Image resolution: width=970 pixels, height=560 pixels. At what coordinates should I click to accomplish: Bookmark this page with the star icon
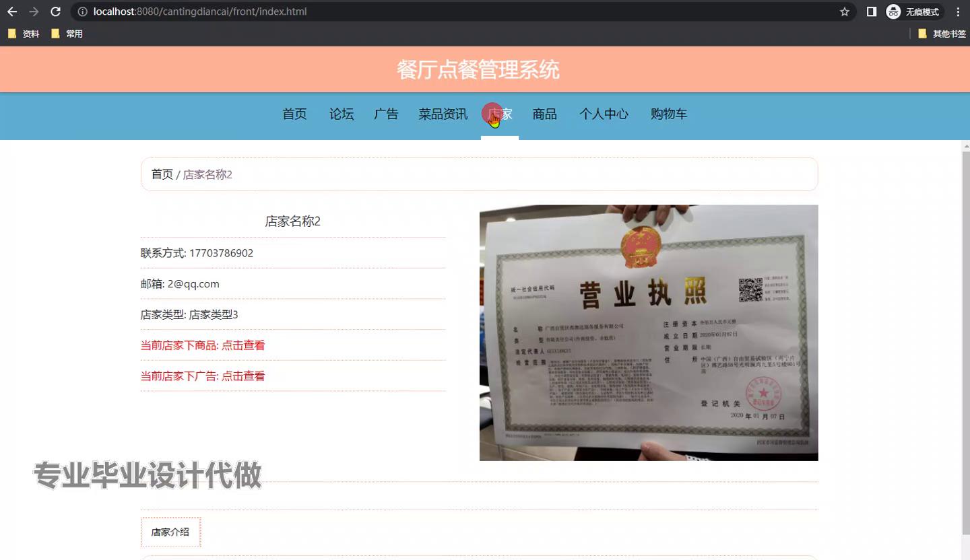(x=844, y=11)
